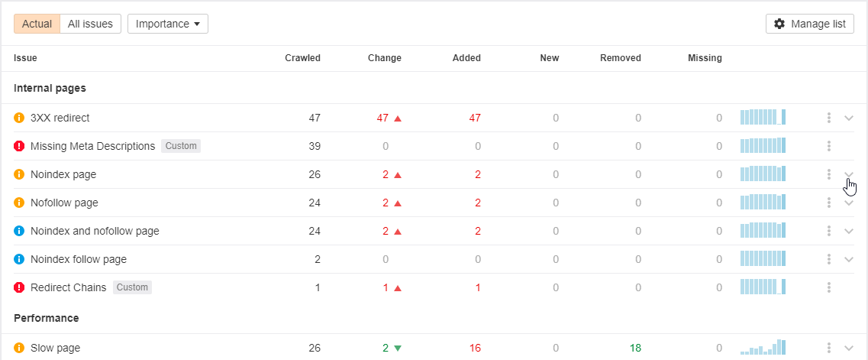Open the three-dot menu for 3XX redirect

829,118
